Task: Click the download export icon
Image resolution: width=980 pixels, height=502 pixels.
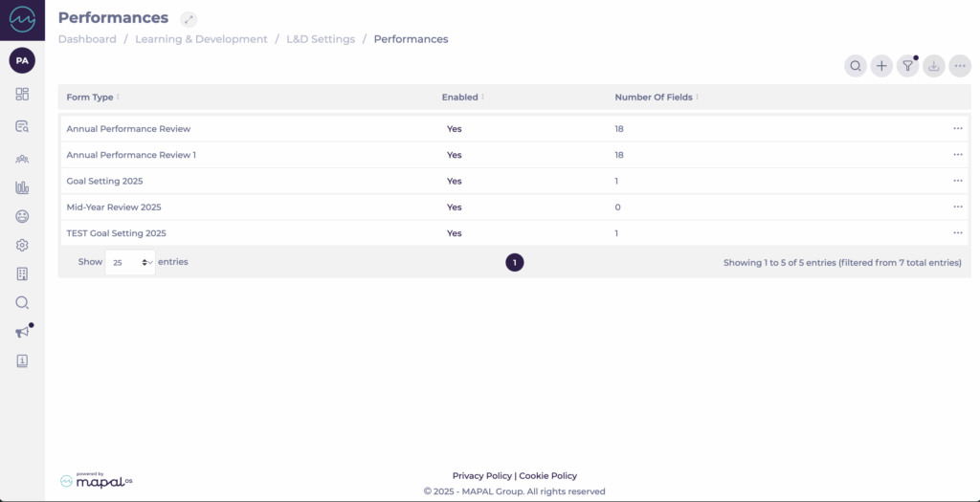Action: 934,66
